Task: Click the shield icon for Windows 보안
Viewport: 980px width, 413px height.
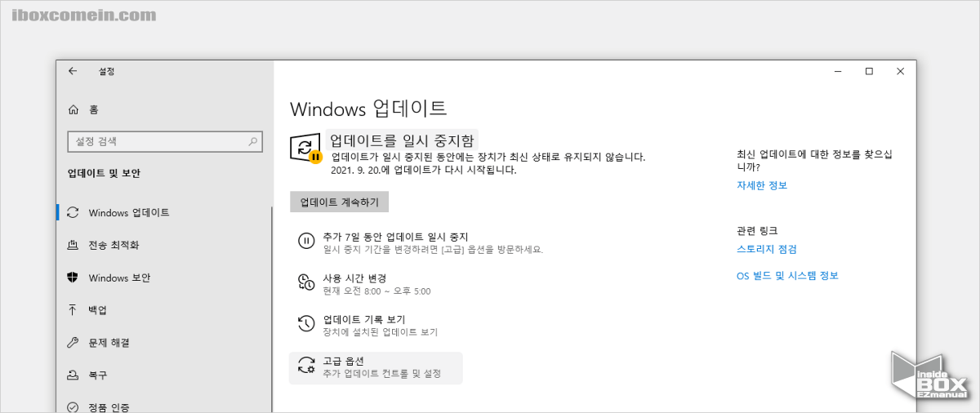Action: 73,278
